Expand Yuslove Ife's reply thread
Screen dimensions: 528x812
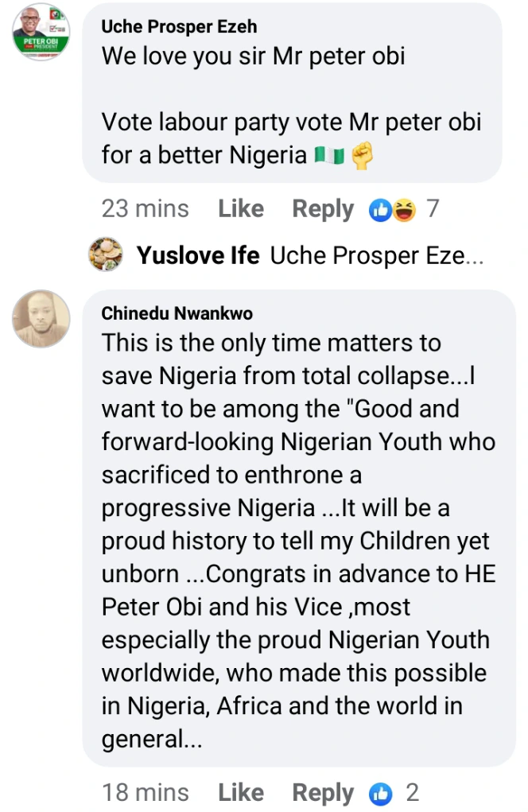click(376, 256)
